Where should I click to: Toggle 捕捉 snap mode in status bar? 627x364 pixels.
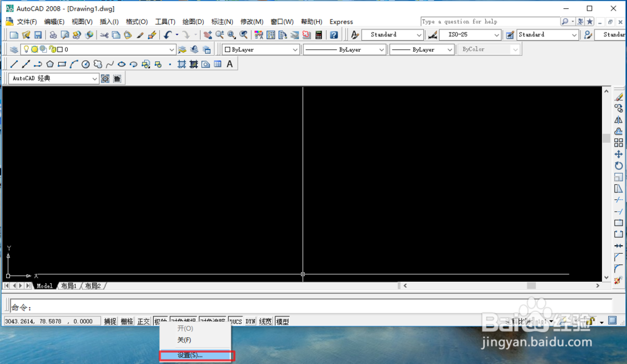click(x=110, y=321)
